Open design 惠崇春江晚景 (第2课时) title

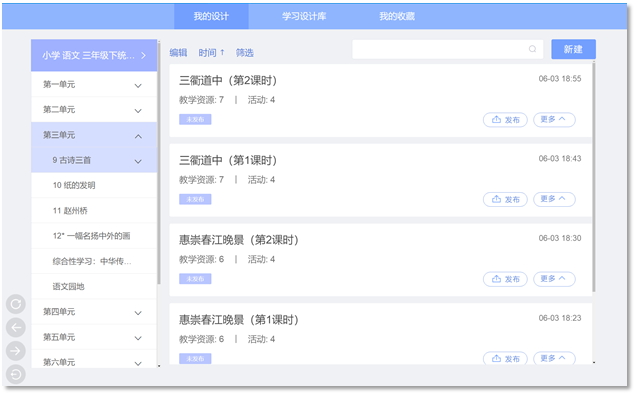click(239, 240)
